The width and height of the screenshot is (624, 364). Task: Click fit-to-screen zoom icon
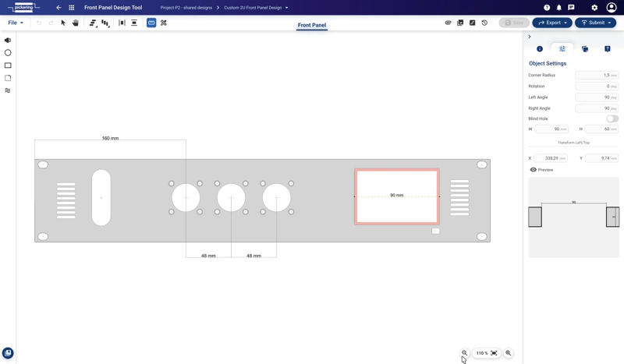coord(494,353)
